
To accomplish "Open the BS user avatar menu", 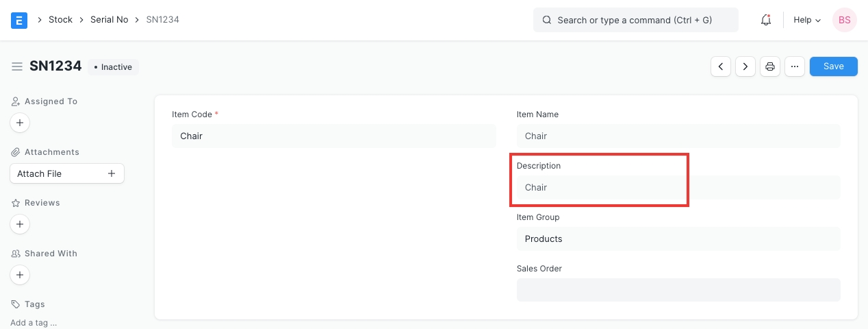I will coord(844,20).
